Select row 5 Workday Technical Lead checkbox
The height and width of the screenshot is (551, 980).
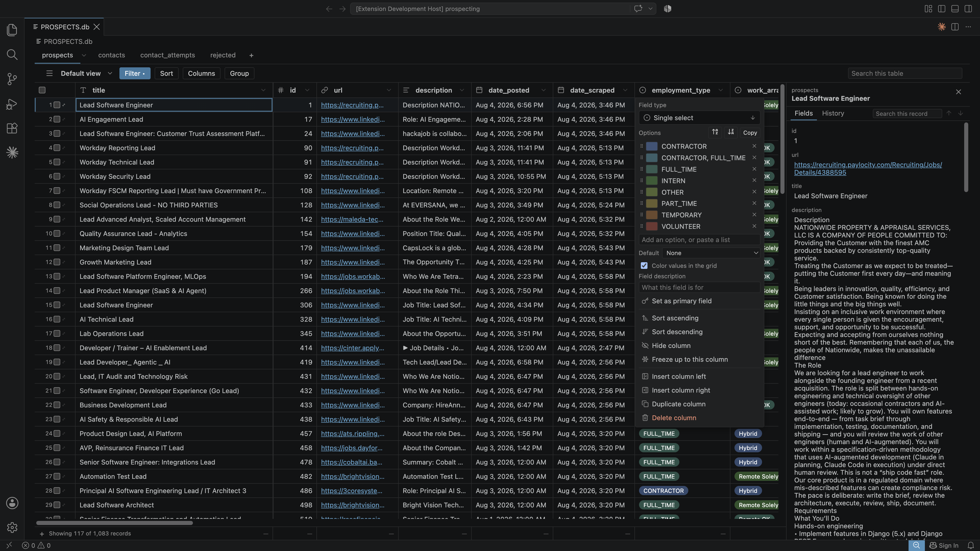coord(57,162)
